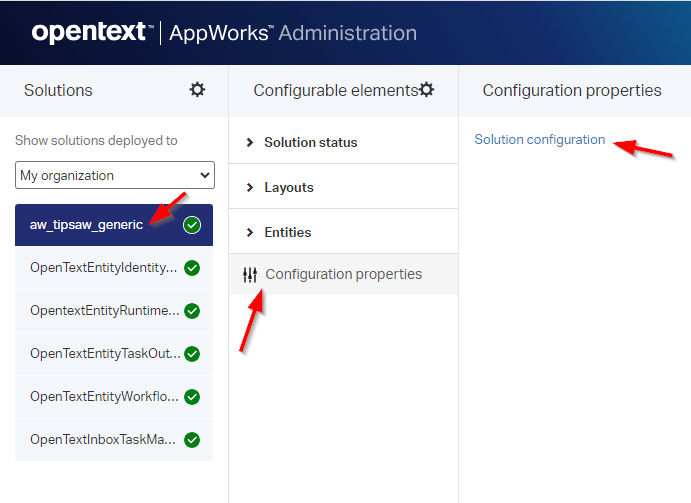Click the Configurable elements gear icon

[427, 90]
